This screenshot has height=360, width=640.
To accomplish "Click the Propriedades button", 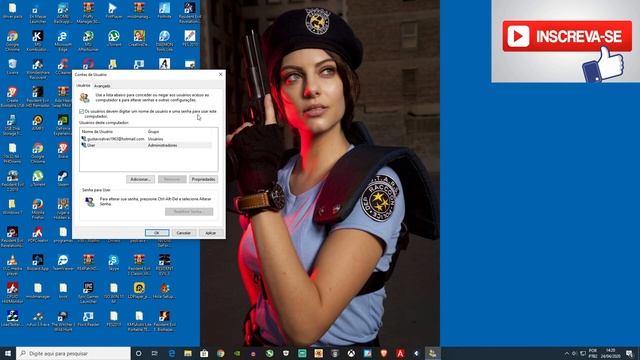I will 203,179.
